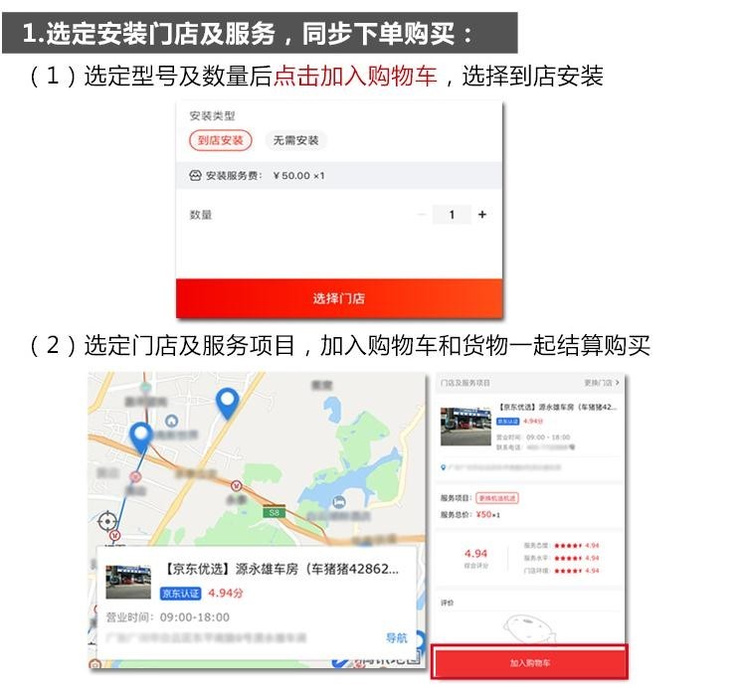Choose the 无需安装 option
This screenshot has height=700, width=746.
click(x=295, y=140)
